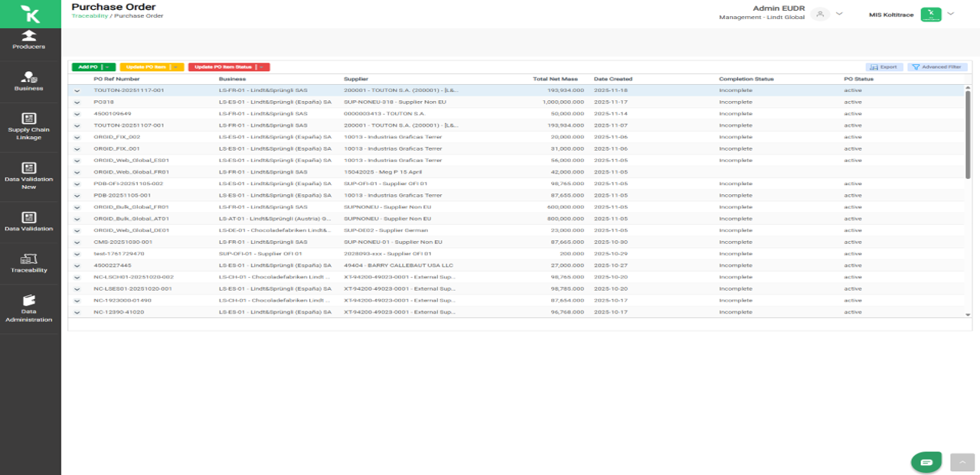
Task: Expand row 4500227445
Action: click(x=77, y=265)
